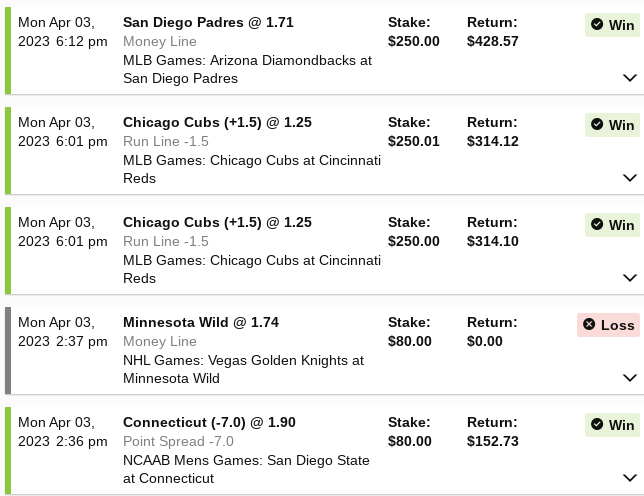Expand the Cubs bet with $250.01 stake
Viewport: 644px width, 496px height.
[630, 178]
